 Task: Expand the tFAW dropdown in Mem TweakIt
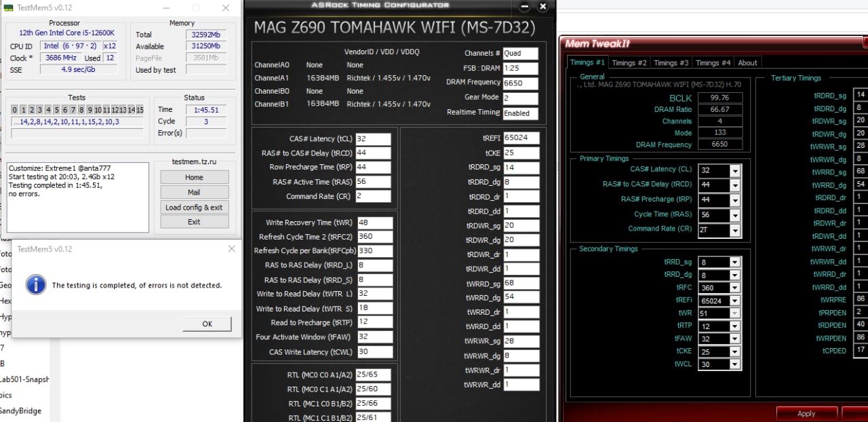(735, 339)
